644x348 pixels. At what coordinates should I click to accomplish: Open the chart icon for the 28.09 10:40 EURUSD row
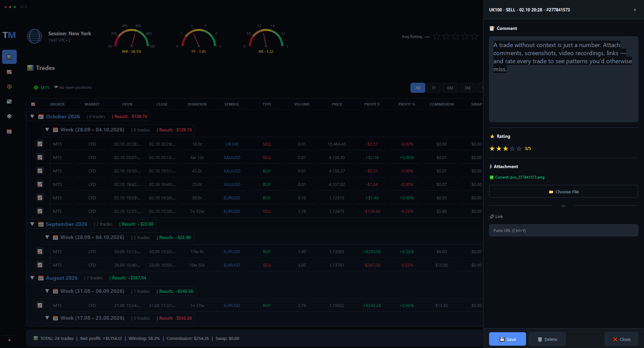point(40,265)
